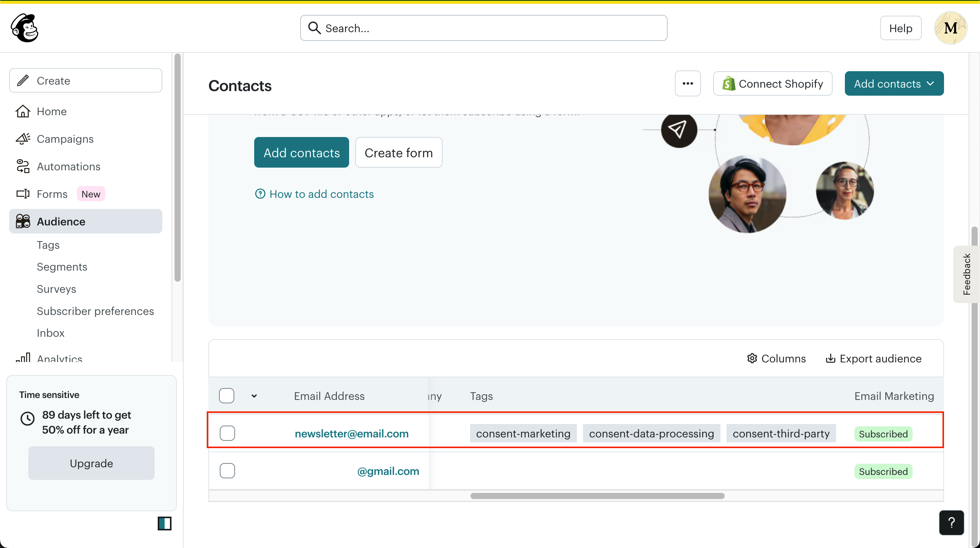
Task: Open the Add contacts dropdown in header
Action: [x=894, y=83]
